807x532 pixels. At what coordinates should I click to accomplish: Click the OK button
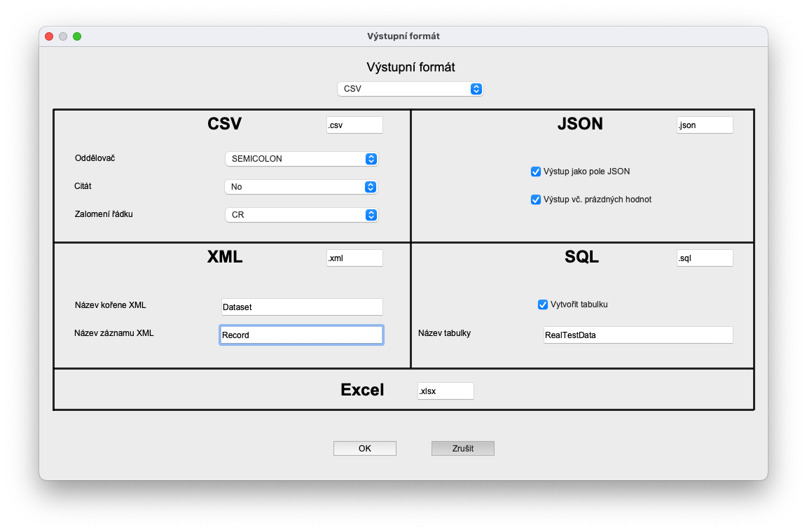click(365, 448)
